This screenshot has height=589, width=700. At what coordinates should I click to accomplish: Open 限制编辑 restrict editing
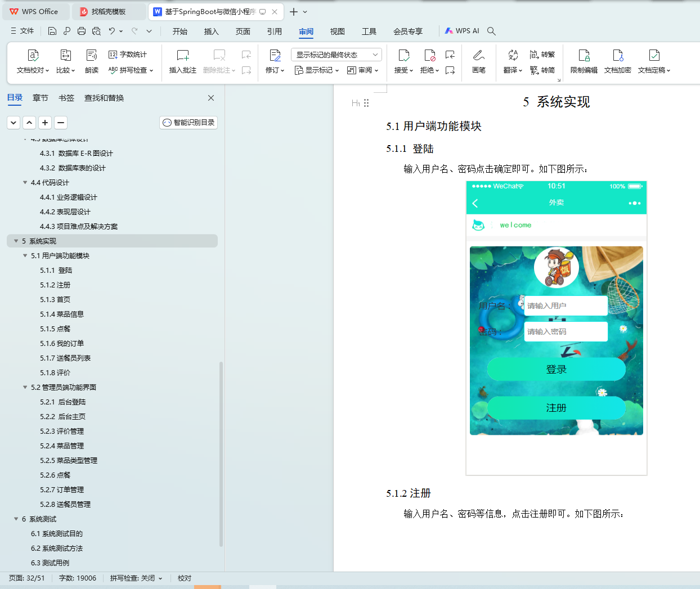[x=584, y=62]
